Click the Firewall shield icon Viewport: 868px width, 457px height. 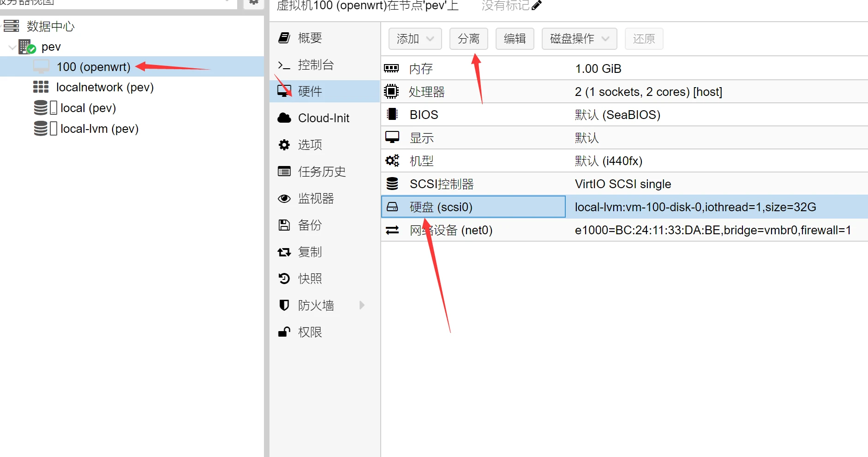click(x=284, y=305)
